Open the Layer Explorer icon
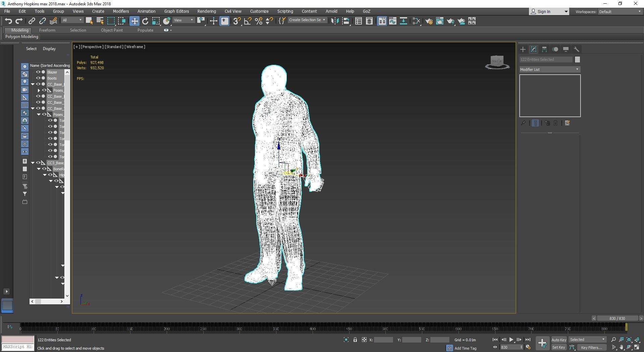Image resolution: width=644 pixels, height=352 pixels. click(369, 21)
